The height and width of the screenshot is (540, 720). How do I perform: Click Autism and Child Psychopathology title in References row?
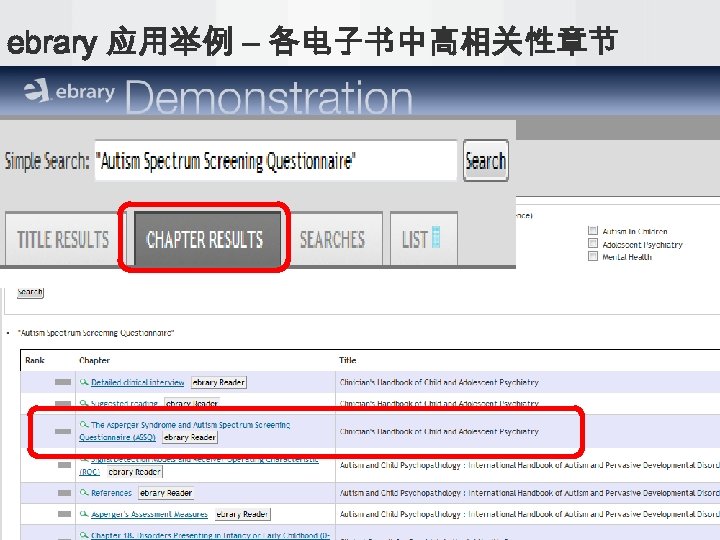tap(529, 493)
